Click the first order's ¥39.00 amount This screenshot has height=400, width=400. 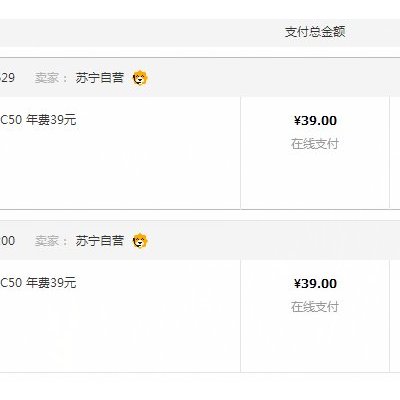click(x=315, y=121)
